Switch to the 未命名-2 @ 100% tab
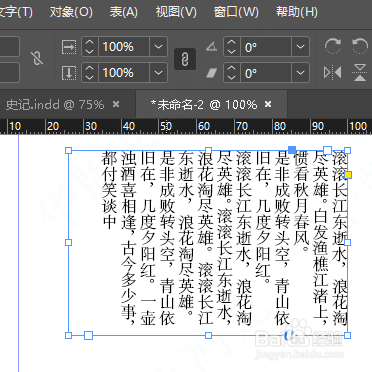372x372 pixels. [204, 105]
